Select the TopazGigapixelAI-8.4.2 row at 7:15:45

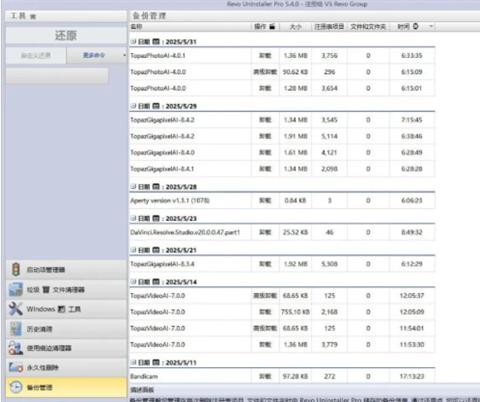point(282,120)
